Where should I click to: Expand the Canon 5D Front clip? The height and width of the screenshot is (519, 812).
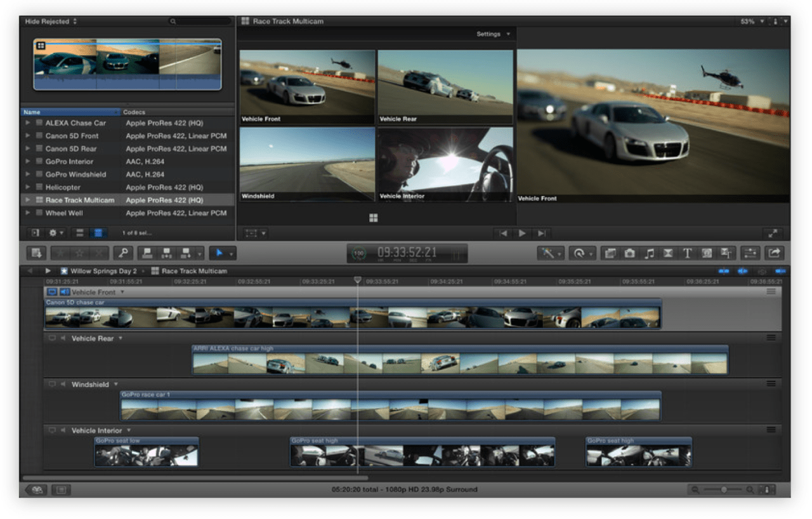[28, 136]
